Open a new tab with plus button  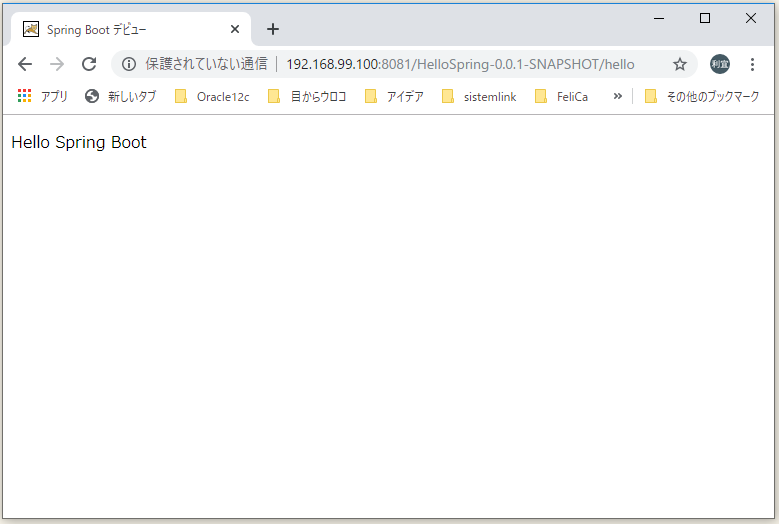click(x=273, y=29)
